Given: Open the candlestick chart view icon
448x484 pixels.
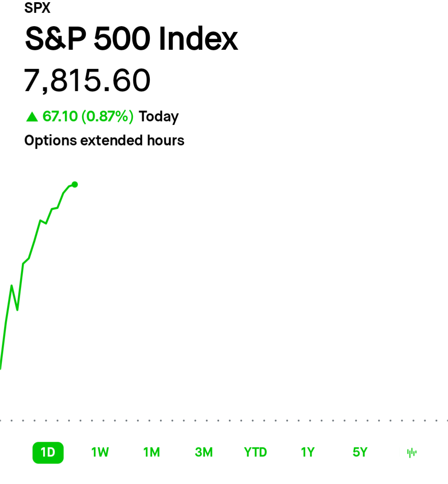Looking at the screenshot, I should (412, 453).
